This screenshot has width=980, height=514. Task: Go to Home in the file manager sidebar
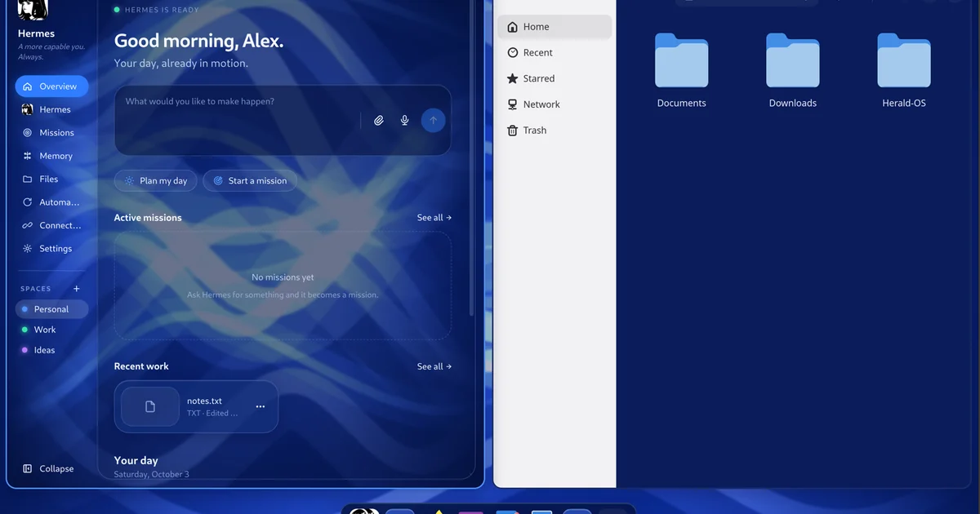click(555, 27)
